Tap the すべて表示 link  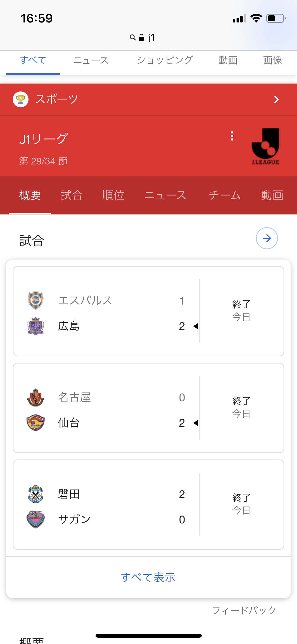click(x=148, y=577)
